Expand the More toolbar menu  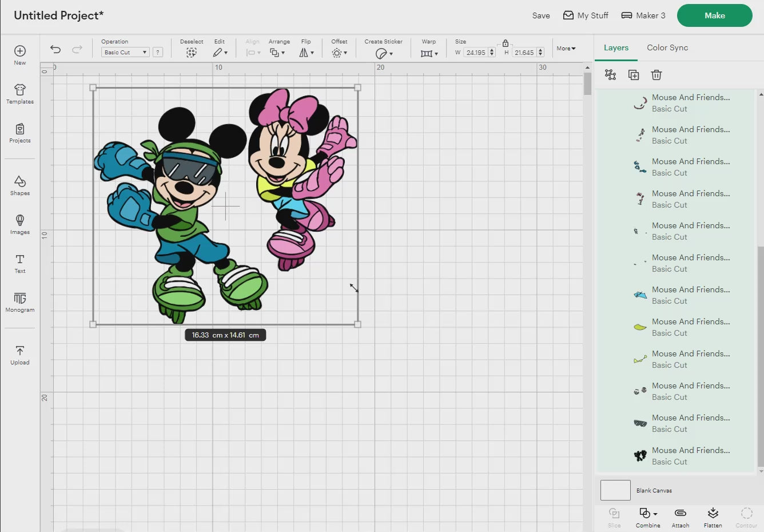[566, 49]
